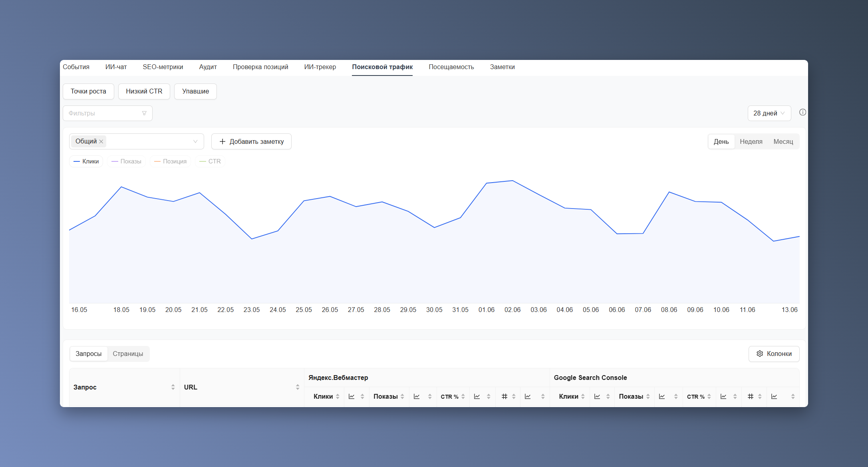Select День chart granularity

pyautogui.click(x=721, y=141)
